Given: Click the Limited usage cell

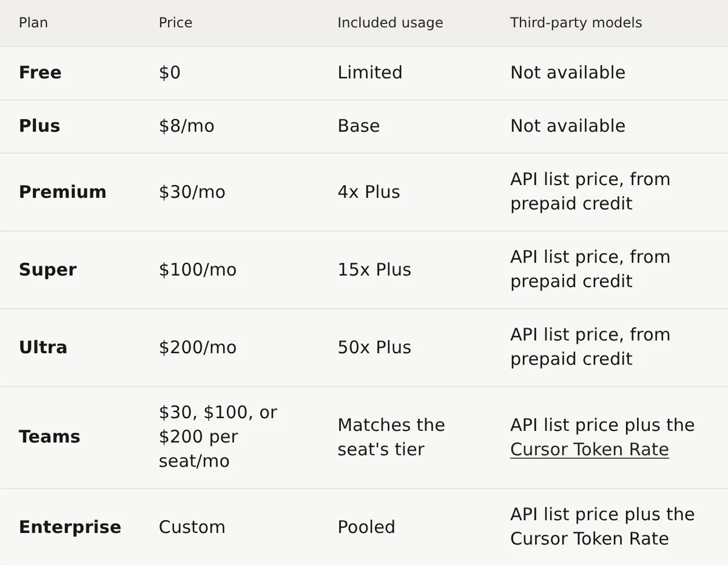Looking at the screenshot, I should 369,72.
